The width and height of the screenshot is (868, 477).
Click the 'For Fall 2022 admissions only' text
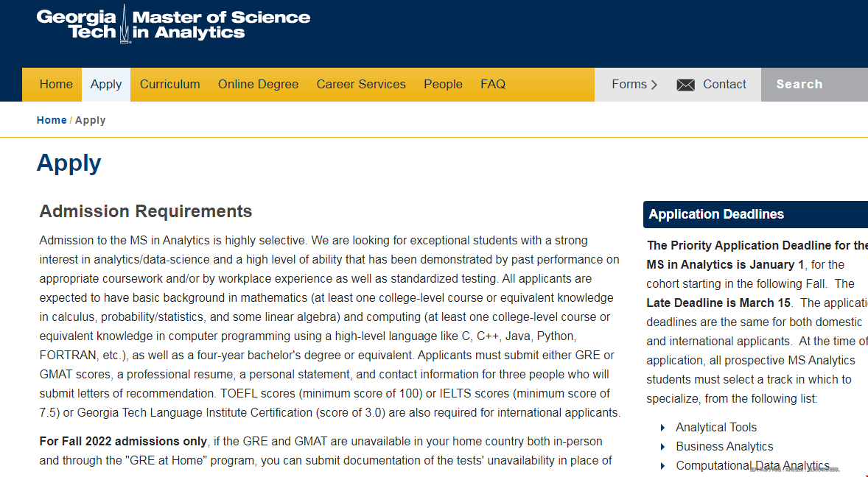[x=123, y=442]
